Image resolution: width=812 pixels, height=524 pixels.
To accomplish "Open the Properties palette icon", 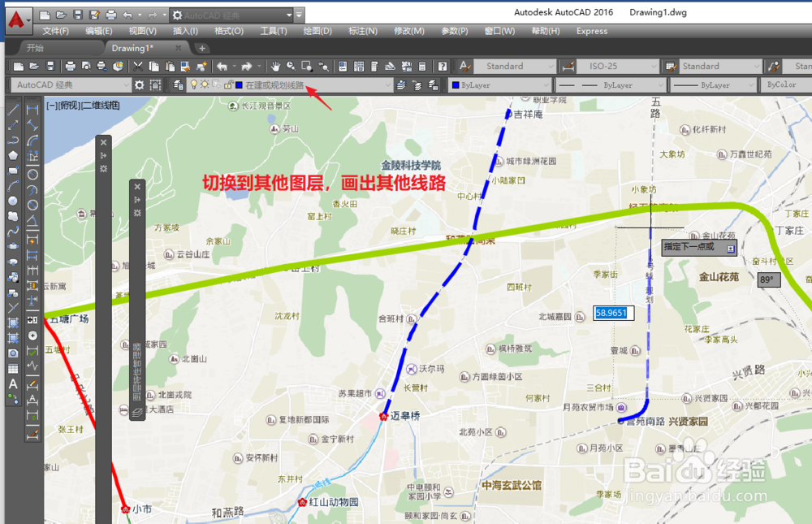I will [343, 67].
